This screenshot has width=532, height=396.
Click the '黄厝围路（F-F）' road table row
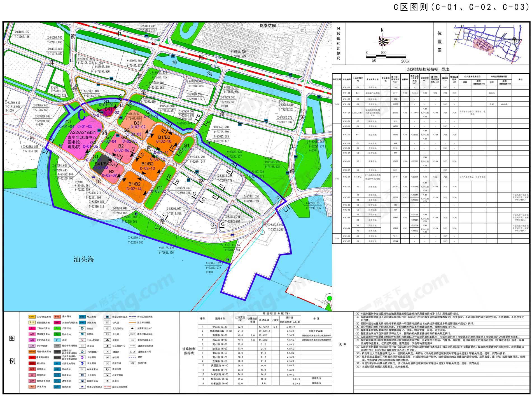click(265, 366)
